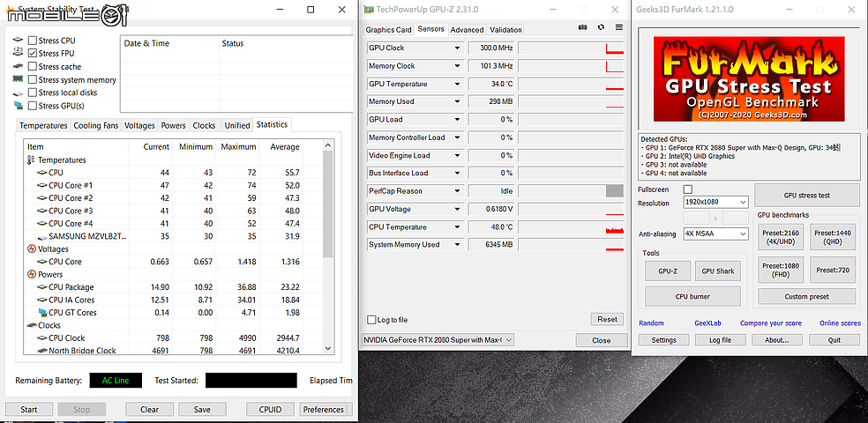This screenshot has width=868, height=423.
Task: Click the Average column header
Action: pos(285,146)
